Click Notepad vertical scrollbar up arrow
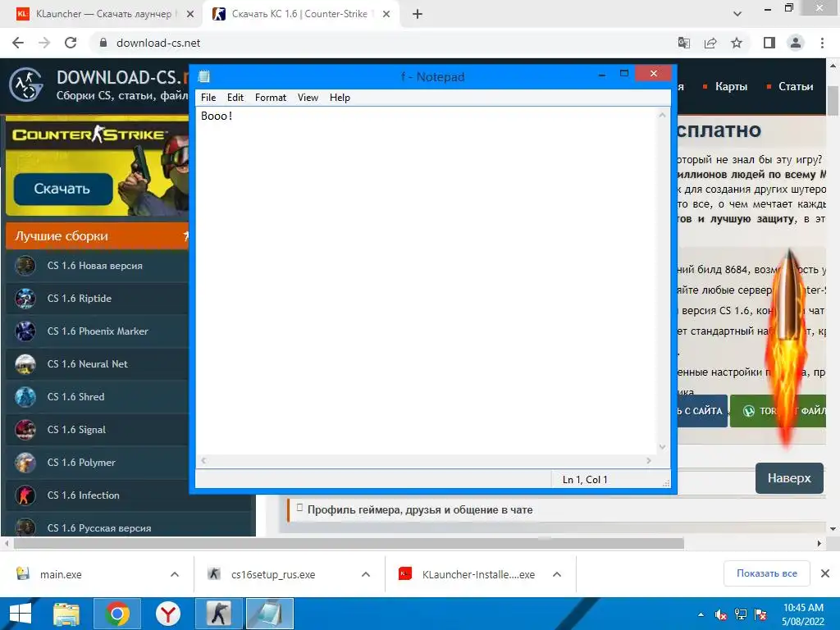The image size is (840, 630). point(662,115)
